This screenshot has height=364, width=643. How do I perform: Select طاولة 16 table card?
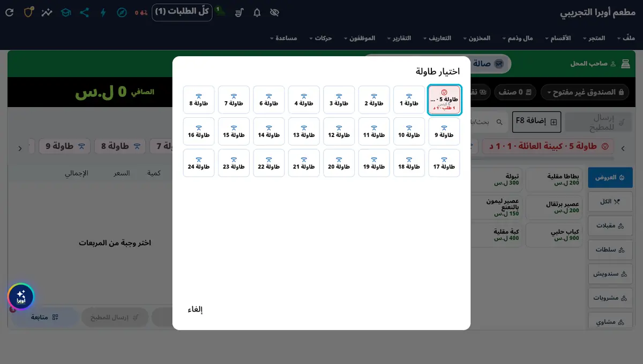pyautogui.click(x=199, y=131)
